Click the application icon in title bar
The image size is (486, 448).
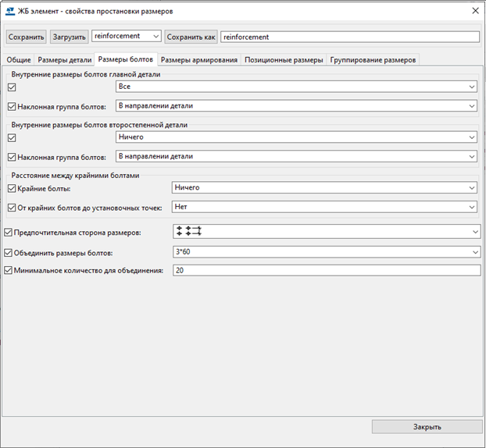[10, 12]
